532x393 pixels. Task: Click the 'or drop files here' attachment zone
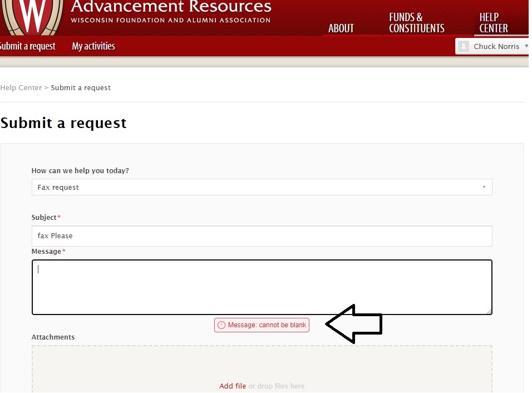pyautogui.click(x=277, y=386)
